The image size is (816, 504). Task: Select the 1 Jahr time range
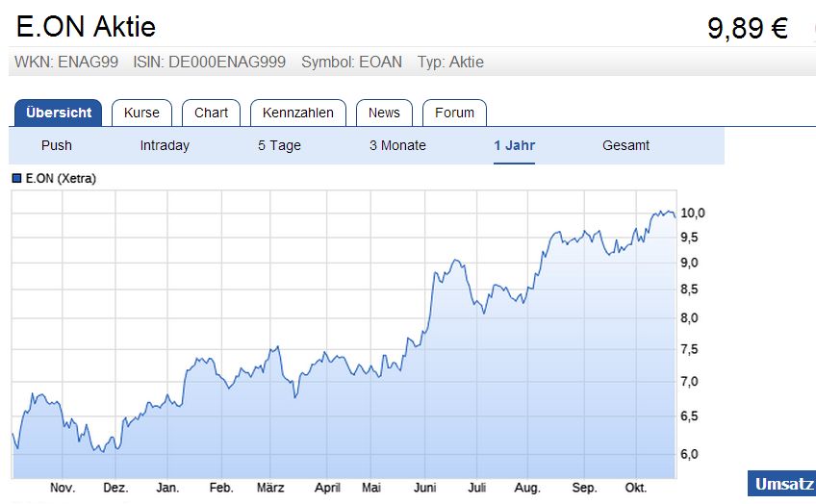514,145
